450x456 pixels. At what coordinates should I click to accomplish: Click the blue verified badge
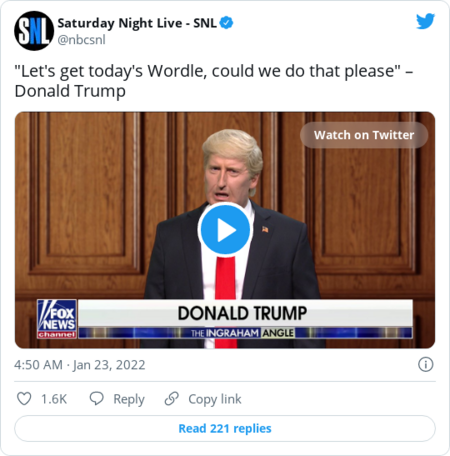click(227, 23)
